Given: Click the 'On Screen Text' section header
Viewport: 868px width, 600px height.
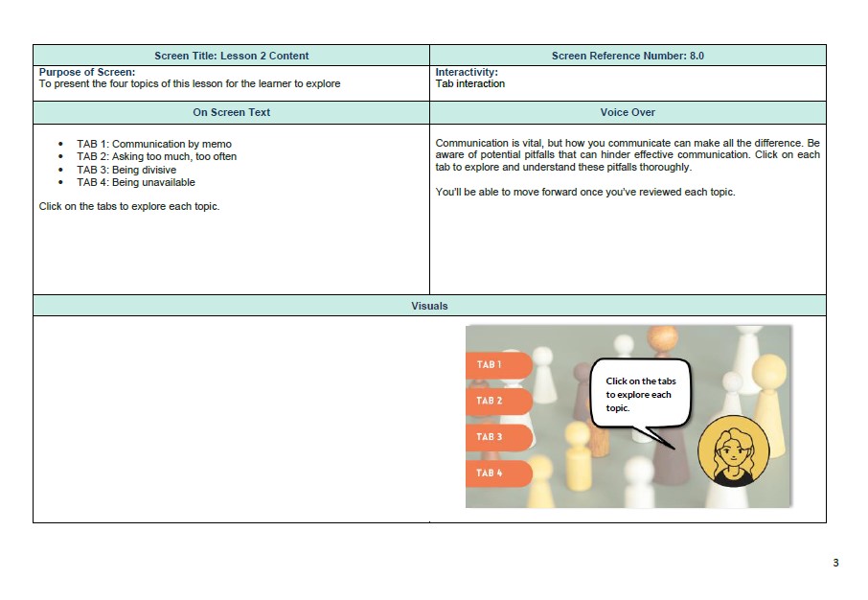Looking at the screenshot, I should 231,112.
